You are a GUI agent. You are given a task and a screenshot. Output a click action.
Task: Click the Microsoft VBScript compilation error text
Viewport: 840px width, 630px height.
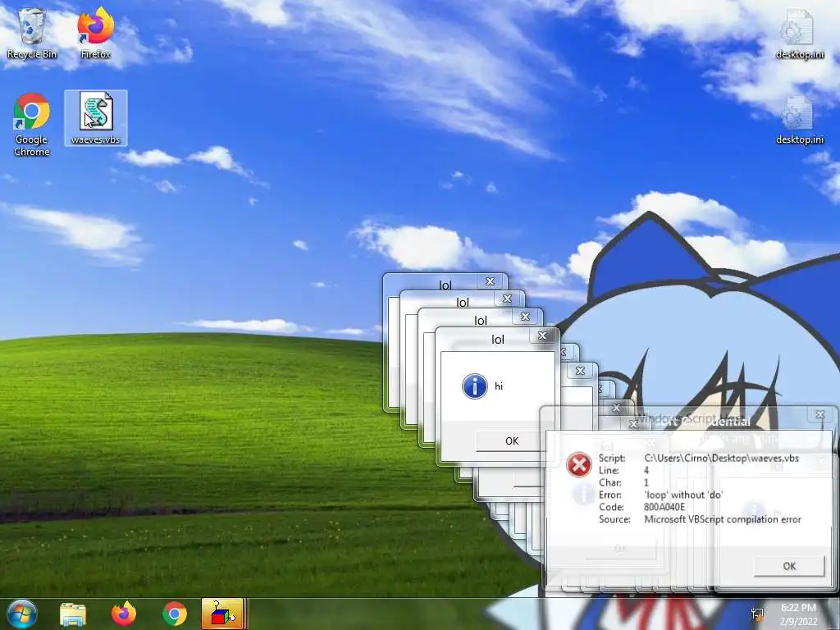coord(723,519)
